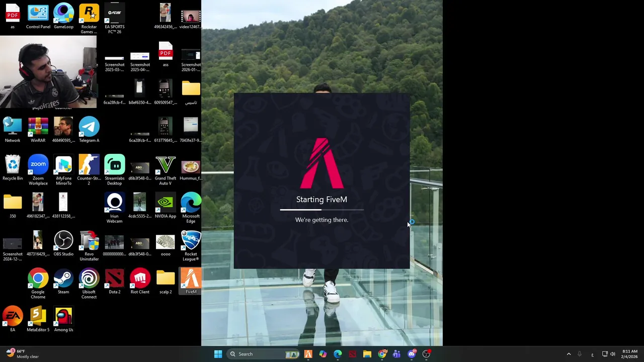Open the scalp 2 folder

166,281
